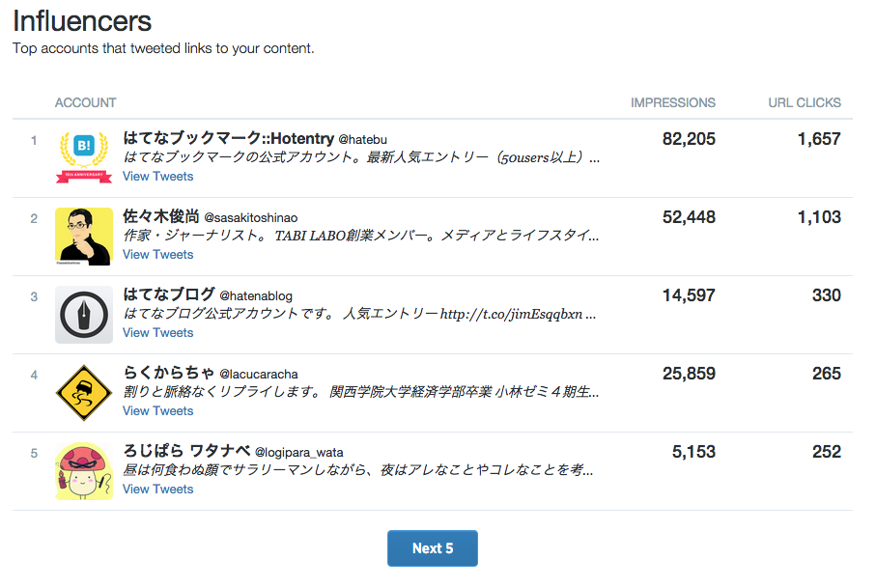Click the sasakitoshinao profile avatar
The width and height of the screenshot is (876, 588).
[x=84, y=236]
